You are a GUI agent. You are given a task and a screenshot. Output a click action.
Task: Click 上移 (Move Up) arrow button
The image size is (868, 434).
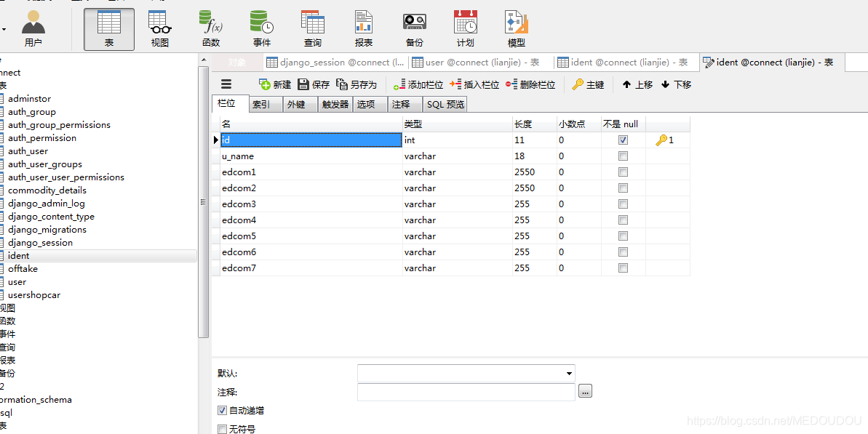[637, 84]
